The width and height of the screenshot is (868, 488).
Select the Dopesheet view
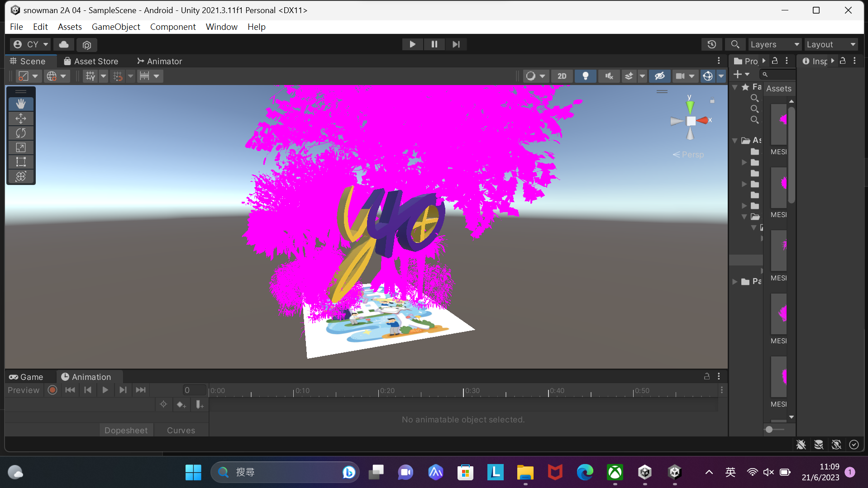point(126,431)
